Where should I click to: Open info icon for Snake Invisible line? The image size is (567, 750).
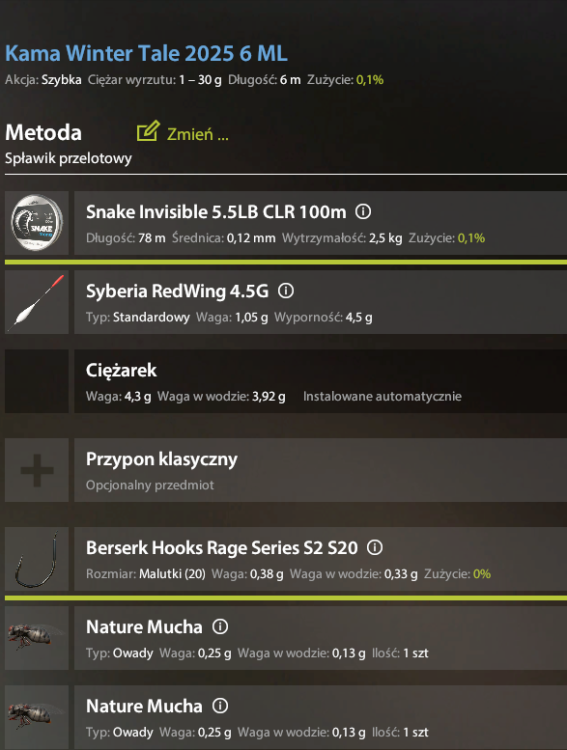click(363, 211)
